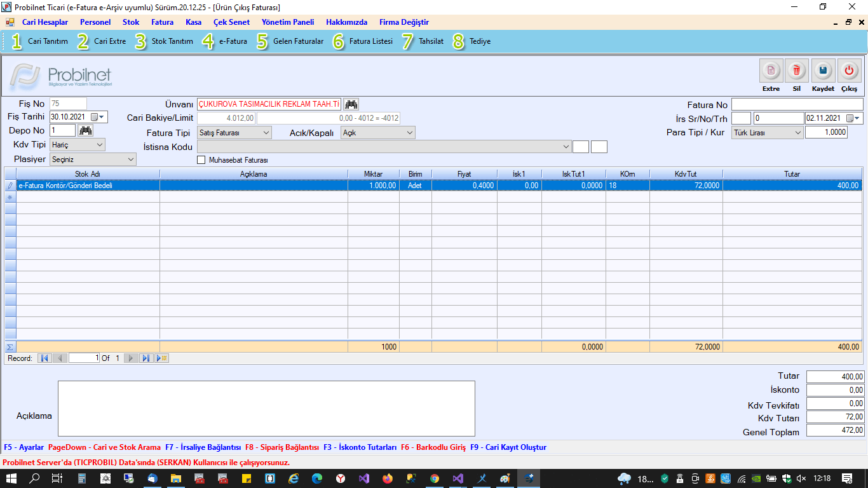Open the Cari Hesaplar menu

click(x=44, y=22)
